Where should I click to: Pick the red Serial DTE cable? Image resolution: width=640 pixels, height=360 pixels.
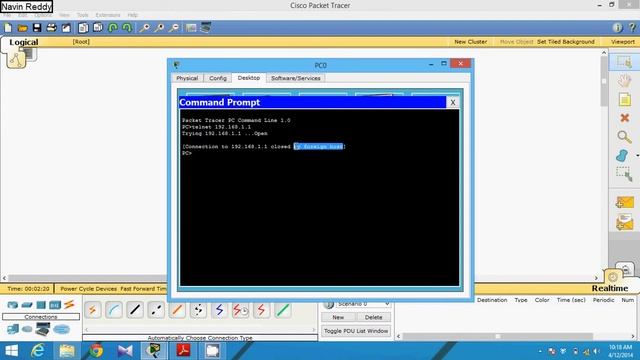coord(262,310)
